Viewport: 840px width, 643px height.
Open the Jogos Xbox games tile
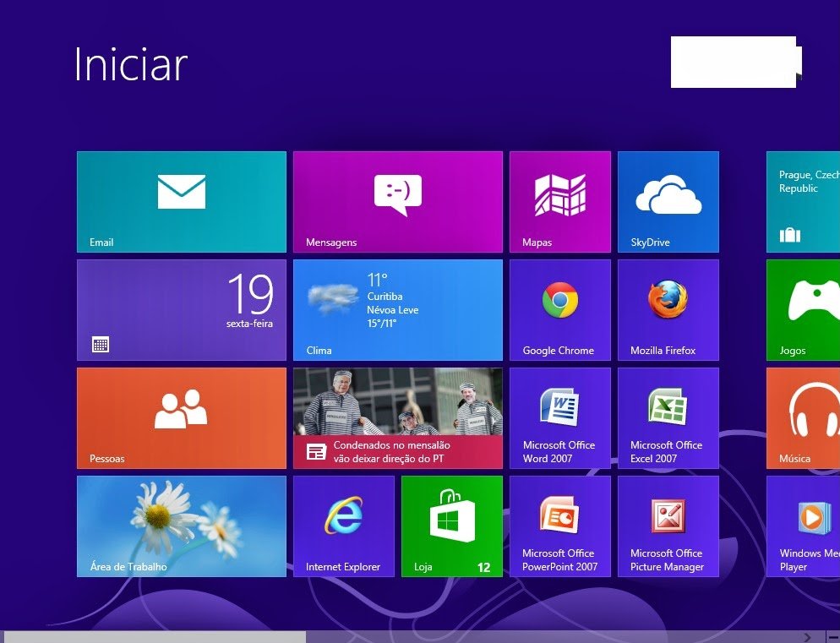[803, 309]
